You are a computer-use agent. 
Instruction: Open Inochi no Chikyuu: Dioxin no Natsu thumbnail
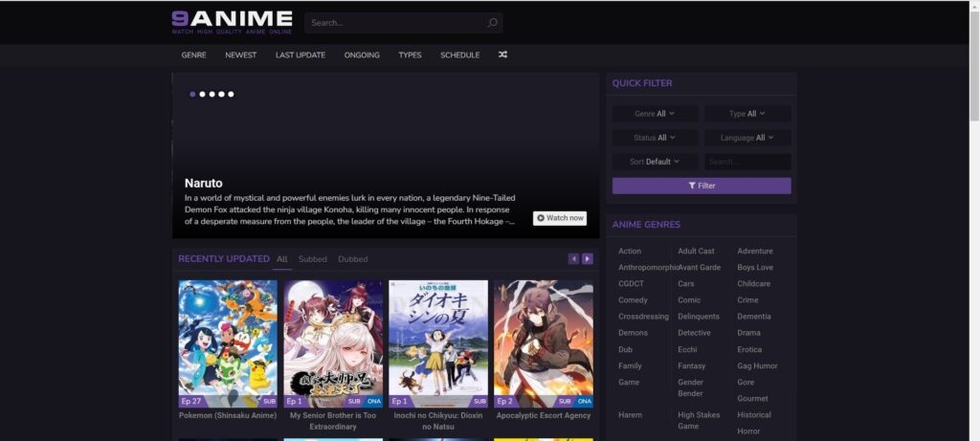click(438, 343)
